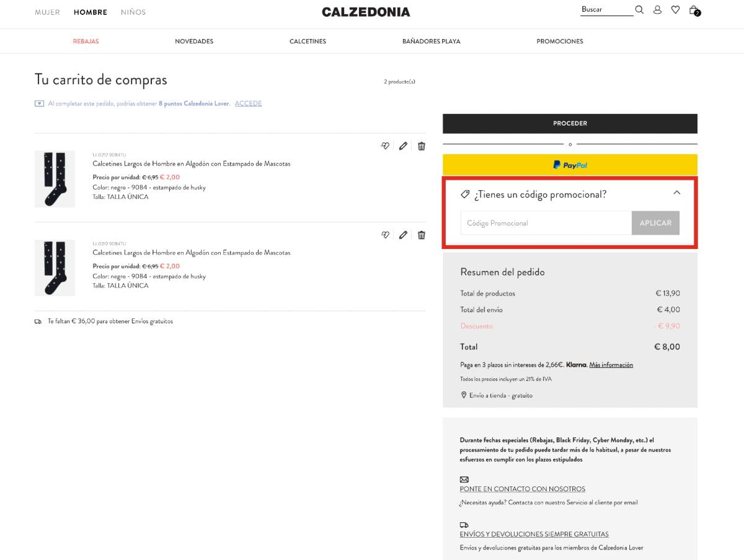
Task: Pay with the PayPal button
Action: (x=570, y=165)
